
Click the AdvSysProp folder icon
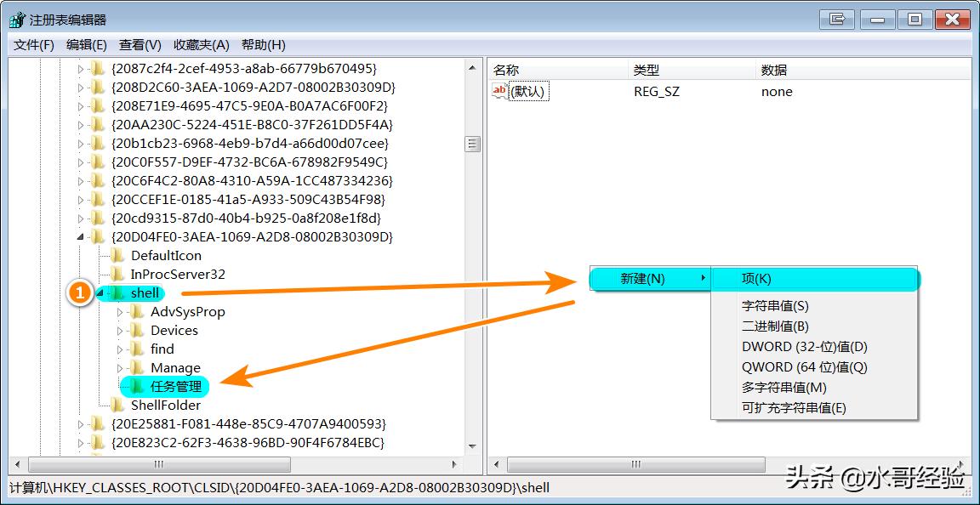click(137, 312)
